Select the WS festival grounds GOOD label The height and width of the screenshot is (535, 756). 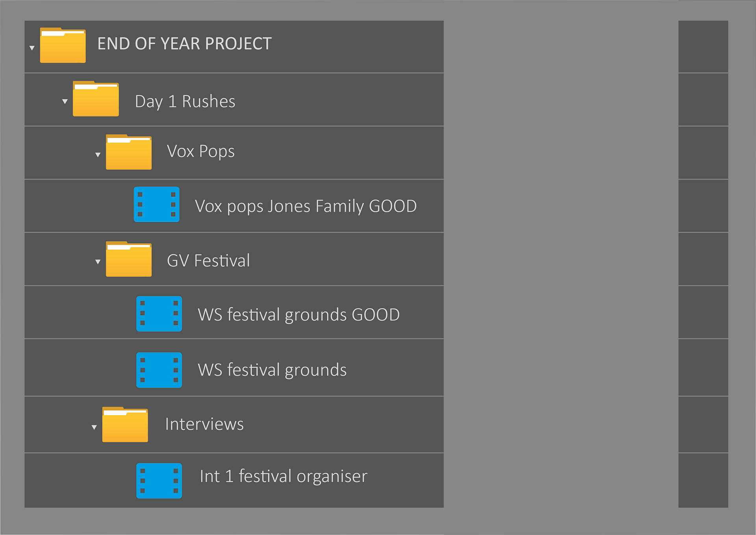point(299,315)
